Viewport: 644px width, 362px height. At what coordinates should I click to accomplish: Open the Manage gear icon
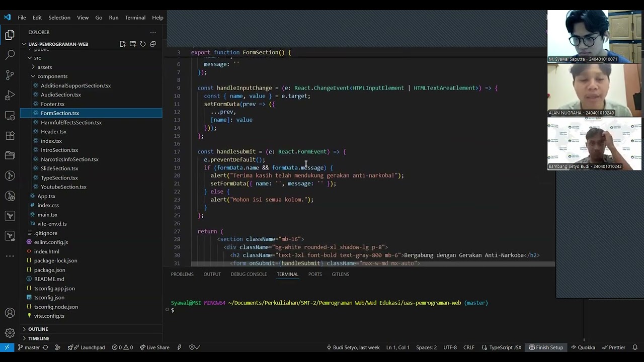[10, 333]
